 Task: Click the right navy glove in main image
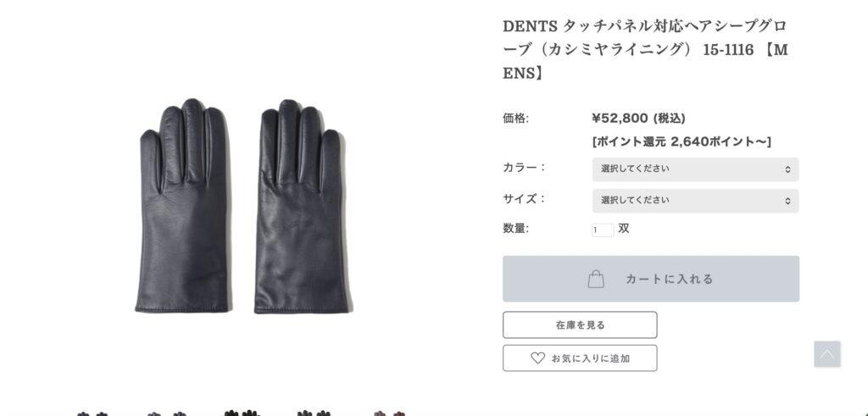point(301,207)
